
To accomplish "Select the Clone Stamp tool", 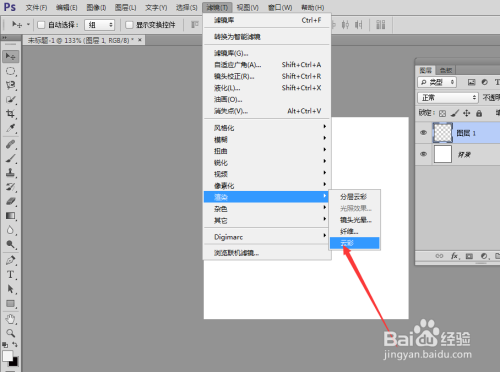I will [x=11, y=173].
